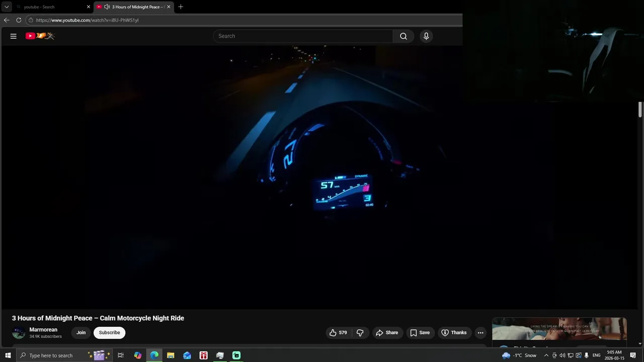Go back in the browser
This screenshot has height=362, width=644.
(x=7, y=20)
